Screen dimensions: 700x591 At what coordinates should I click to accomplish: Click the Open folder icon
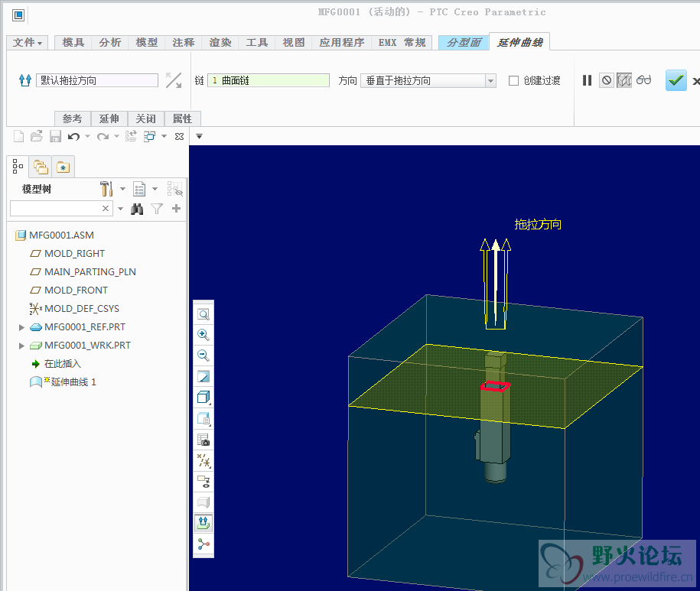click(37, 136)
